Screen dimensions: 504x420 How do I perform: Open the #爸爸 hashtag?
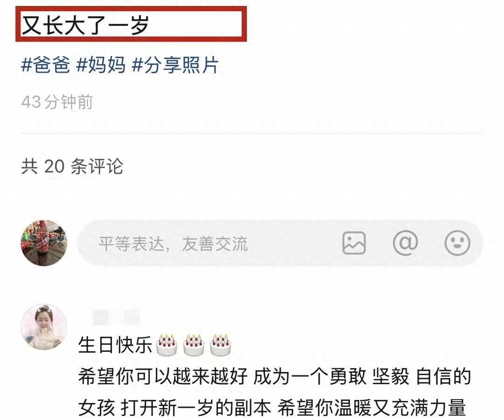(x=45, y=65)
